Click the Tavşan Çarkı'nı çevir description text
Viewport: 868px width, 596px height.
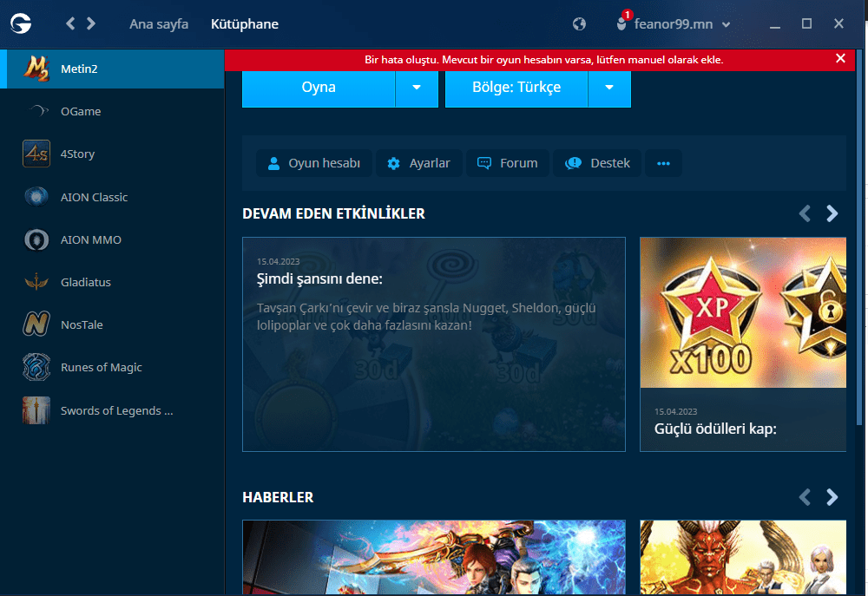point(426,317)
